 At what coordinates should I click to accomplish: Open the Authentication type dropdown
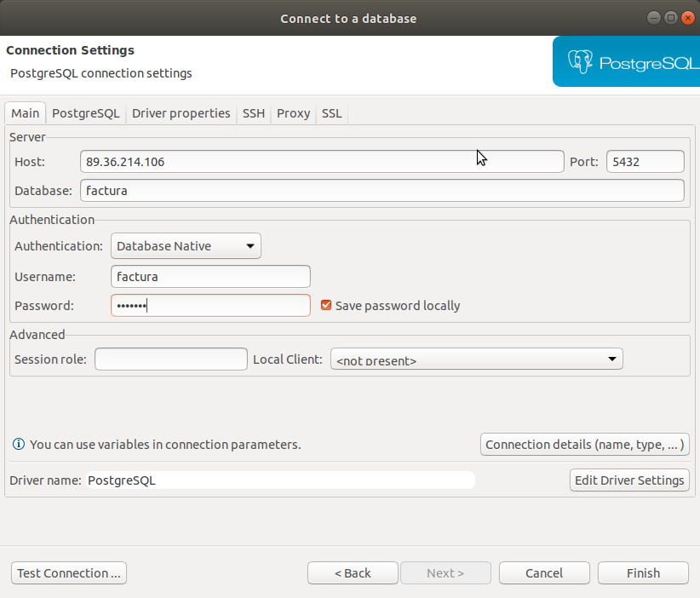[x=186, y=246]
